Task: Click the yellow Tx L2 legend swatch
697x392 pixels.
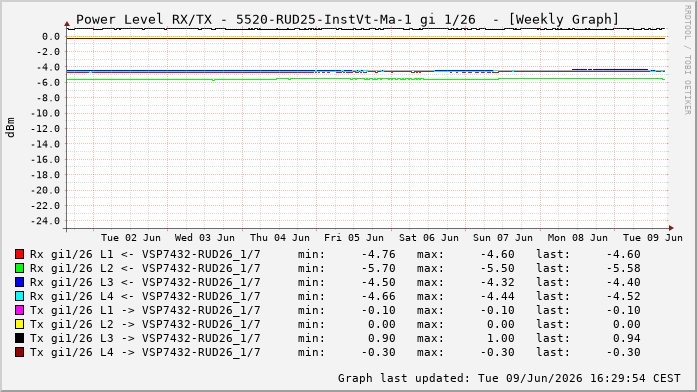Action: pyautogui.click(x=19, y=324)
